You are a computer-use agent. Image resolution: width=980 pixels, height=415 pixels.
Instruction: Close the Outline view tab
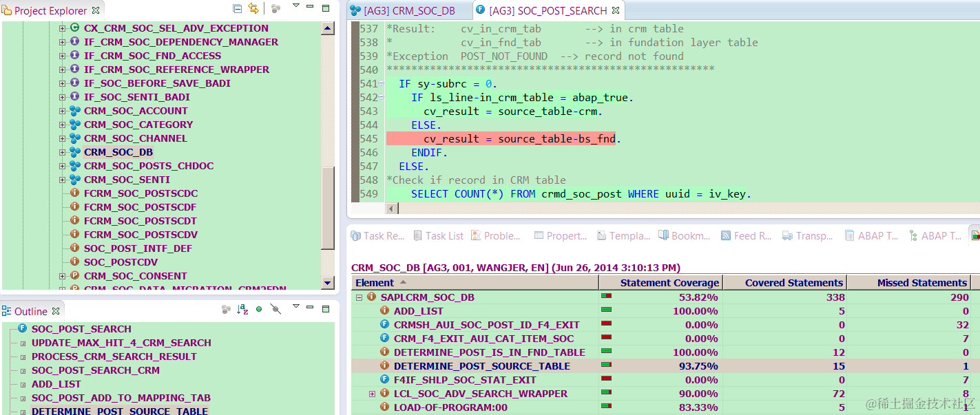56,311
